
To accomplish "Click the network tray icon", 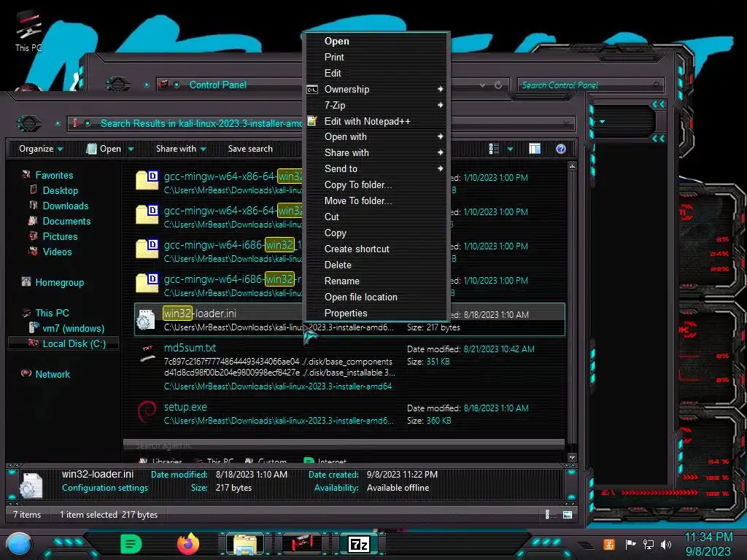I will click(649, 544).
